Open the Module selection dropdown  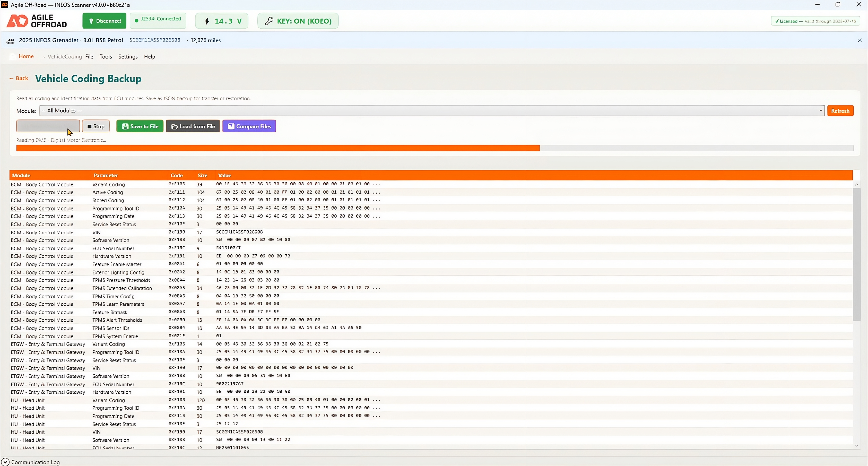pos(432,110)
